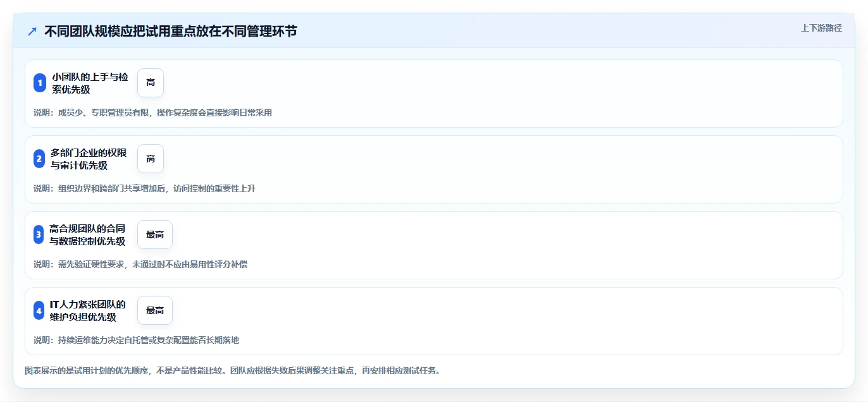Viewport: 868px width, 402px height.
Task: Click the 上下游路径 label in the header
Action: tap(821, 28)
